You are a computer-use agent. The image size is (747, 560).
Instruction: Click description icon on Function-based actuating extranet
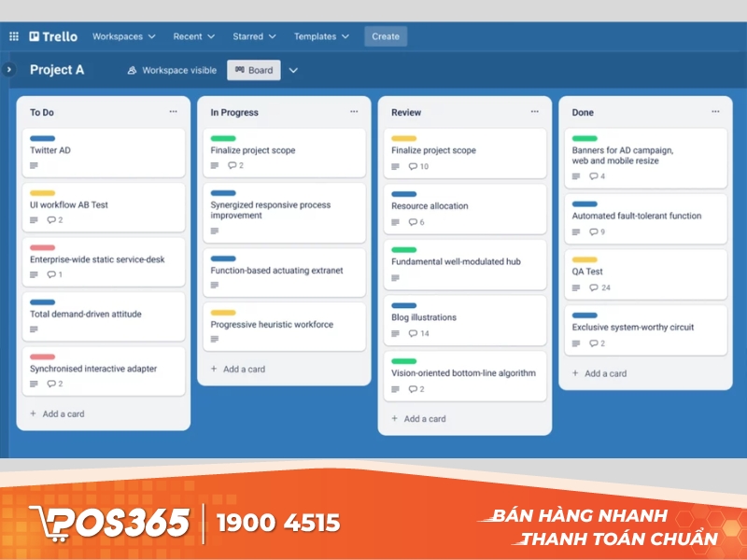(x=215, y=286)
